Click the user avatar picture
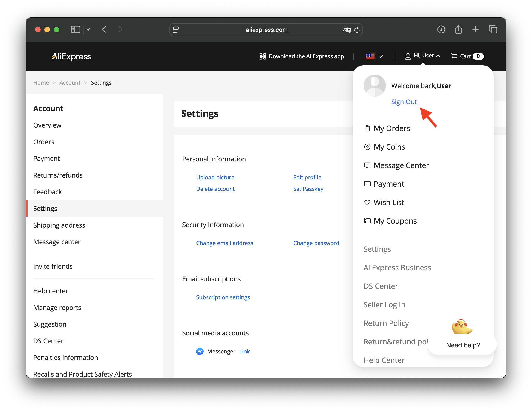 [374, 86]
